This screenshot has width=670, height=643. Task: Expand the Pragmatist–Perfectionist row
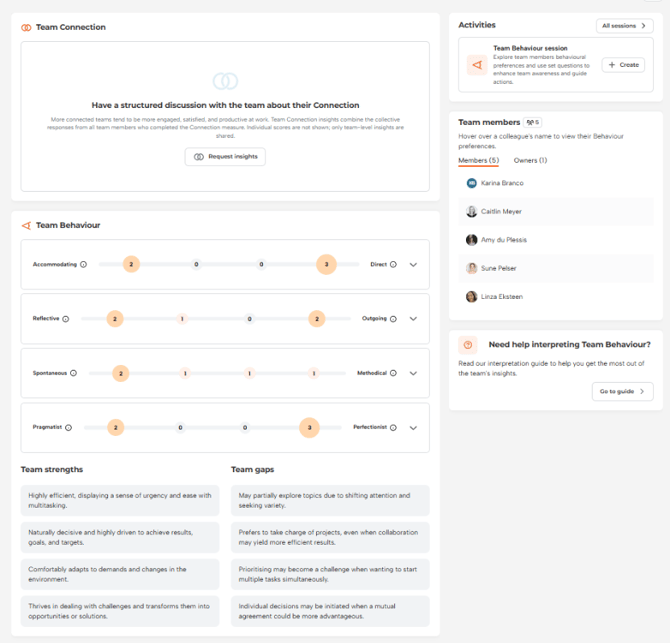tap(413, 427)
